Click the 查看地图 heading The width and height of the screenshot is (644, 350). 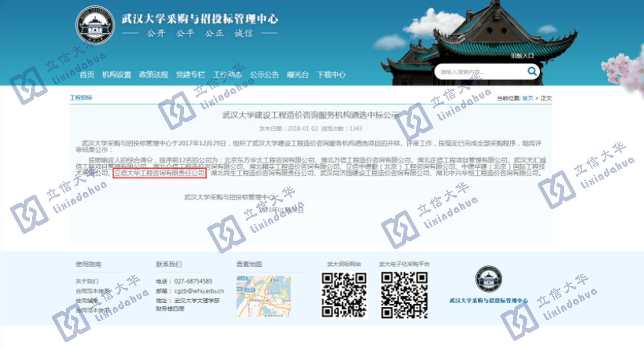click(249, 264)
